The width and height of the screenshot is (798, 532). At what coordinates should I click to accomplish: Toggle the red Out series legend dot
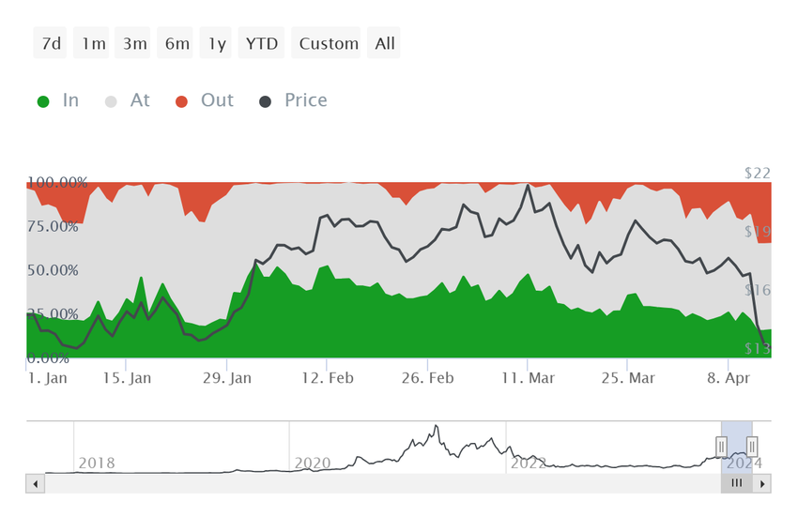click(181, 101)
